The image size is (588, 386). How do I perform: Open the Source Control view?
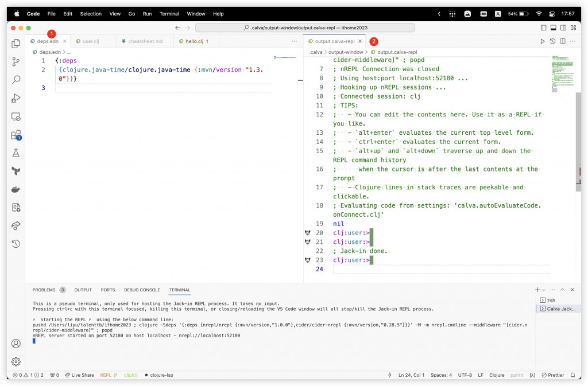[16, 62]
